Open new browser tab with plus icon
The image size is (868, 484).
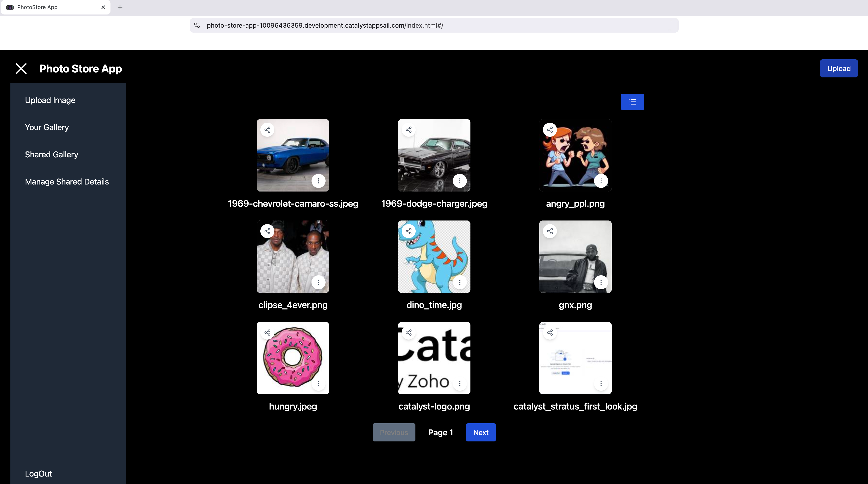[x=120, y=7]
